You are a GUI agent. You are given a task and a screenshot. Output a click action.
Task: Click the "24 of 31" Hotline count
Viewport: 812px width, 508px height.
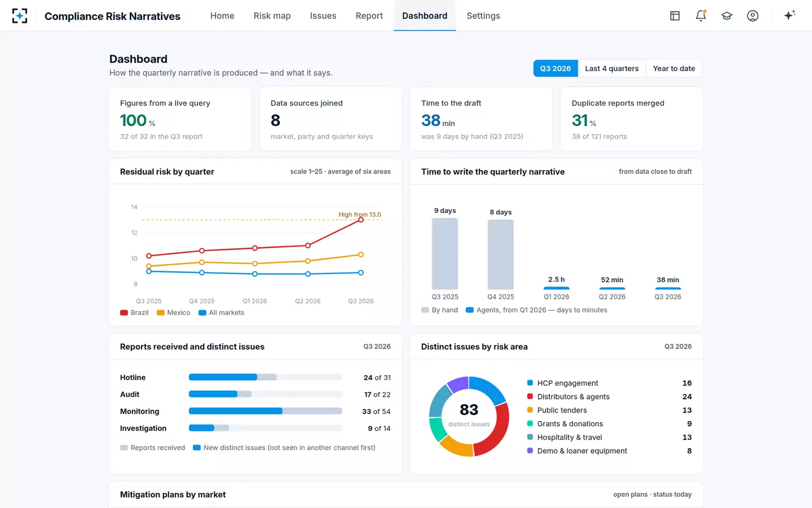377,378
